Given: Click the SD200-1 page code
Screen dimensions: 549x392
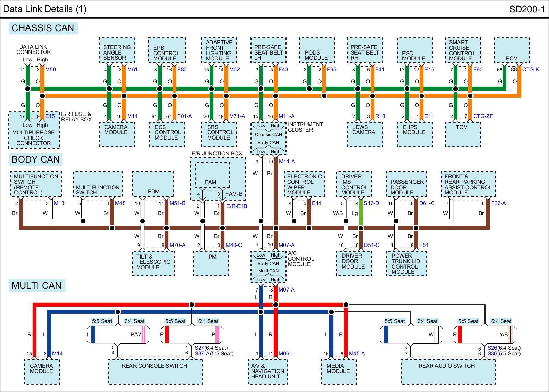Looking at the screenshot, I should click(x=527, y=9).
